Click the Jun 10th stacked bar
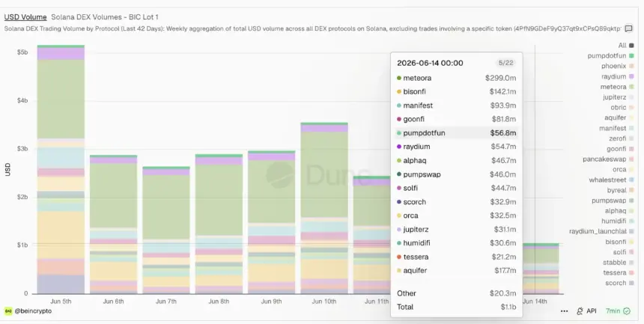Screen dimensions: 644x324 [324, 208]
